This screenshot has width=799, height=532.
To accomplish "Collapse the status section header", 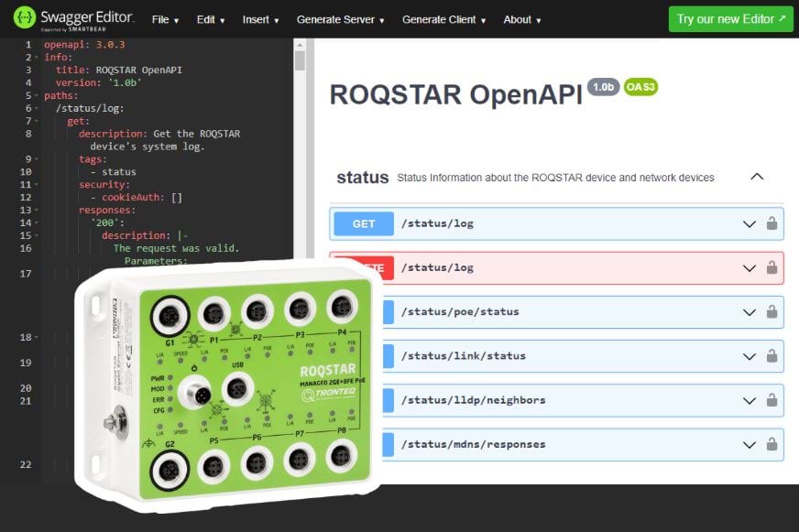I will click(757, 177).
